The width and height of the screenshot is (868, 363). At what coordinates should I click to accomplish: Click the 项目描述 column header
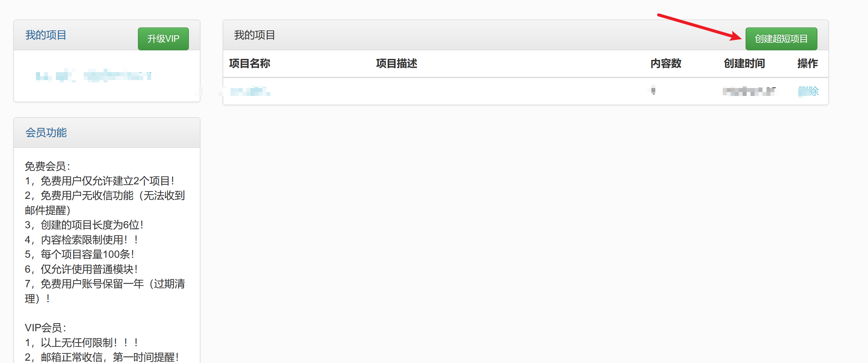pos(396,63)
